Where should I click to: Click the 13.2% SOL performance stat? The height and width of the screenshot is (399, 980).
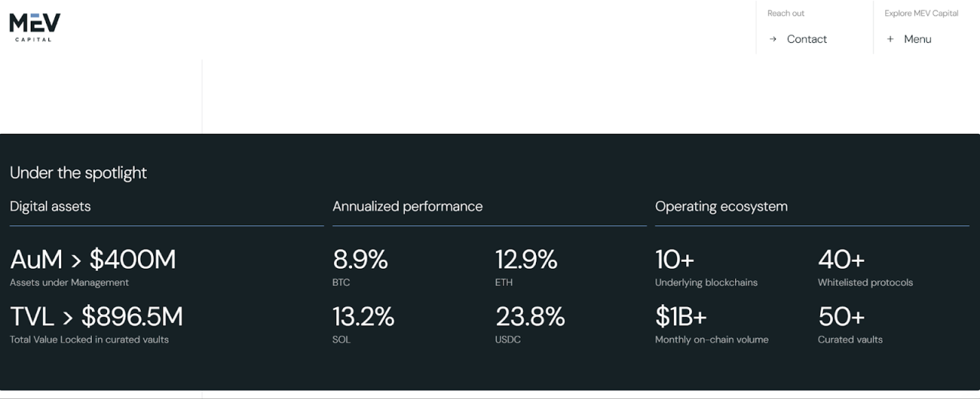coord(363,316)
